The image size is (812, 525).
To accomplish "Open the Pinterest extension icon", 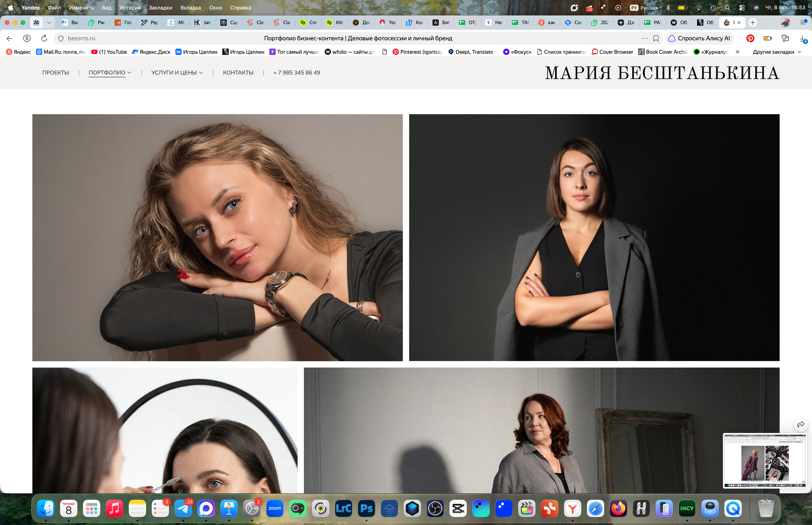I will pyautogui.click(x=750, y=38).
